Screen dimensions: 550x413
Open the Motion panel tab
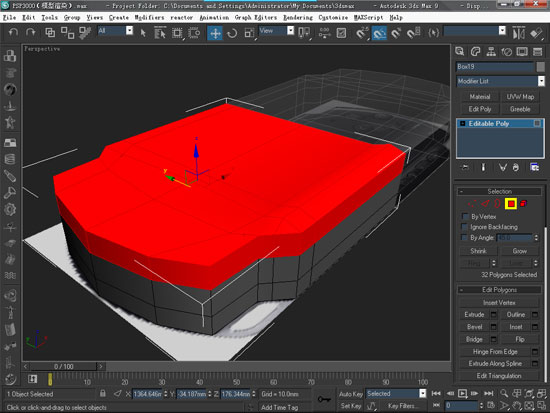(x=507, y=52)
